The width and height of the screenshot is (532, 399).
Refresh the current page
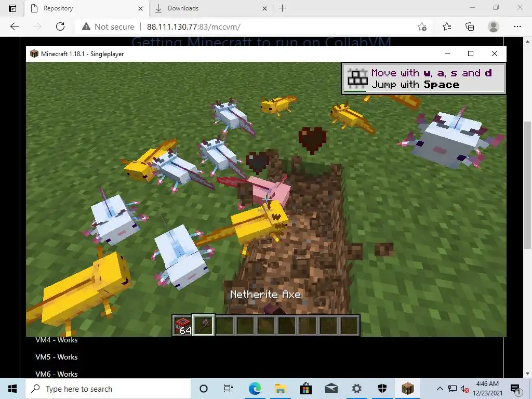(60, 26)
